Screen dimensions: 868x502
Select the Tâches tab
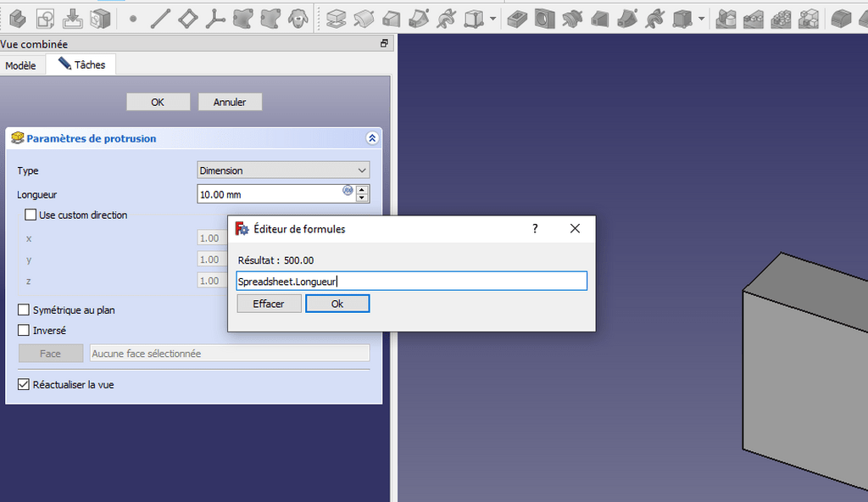(x=81, y=64)
